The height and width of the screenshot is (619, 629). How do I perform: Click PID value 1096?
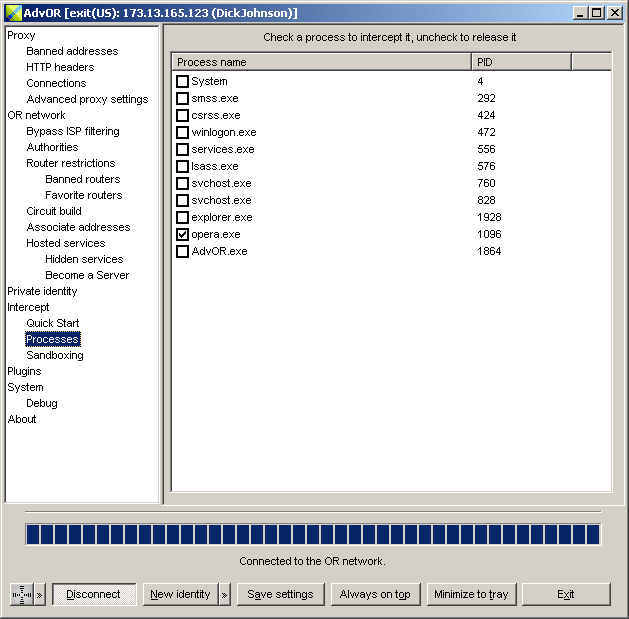click(x=489, y=234)
